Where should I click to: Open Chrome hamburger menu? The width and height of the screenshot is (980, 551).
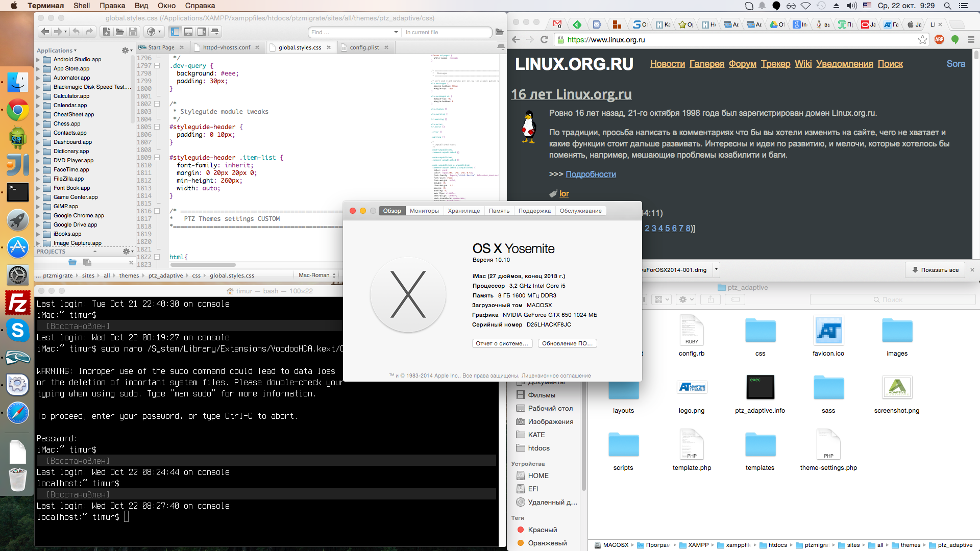point(971,40)
